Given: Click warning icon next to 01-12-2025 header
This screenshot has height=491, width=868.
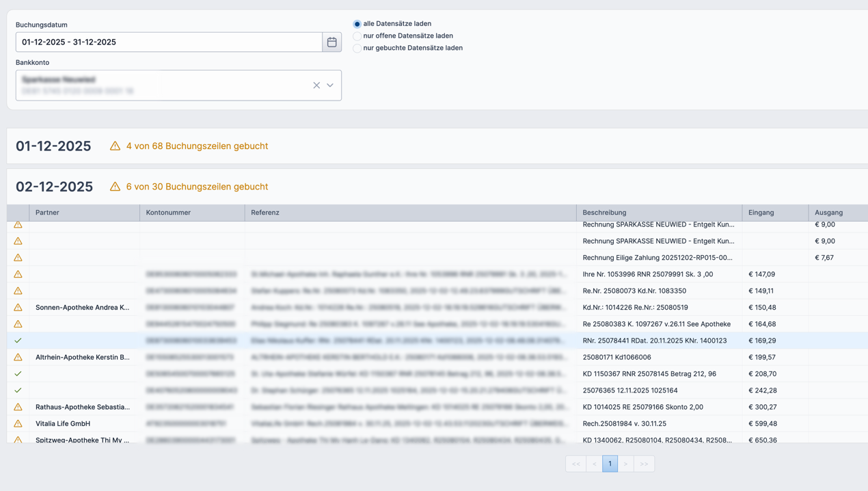Looking at the screenshot, I should (115, 146).
